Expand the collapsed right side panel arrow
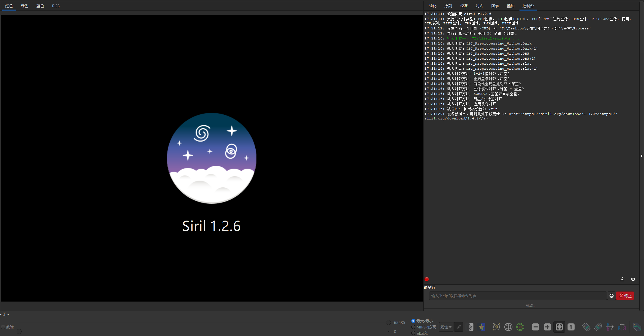The image size is (644, 336). tap(641, 156)
